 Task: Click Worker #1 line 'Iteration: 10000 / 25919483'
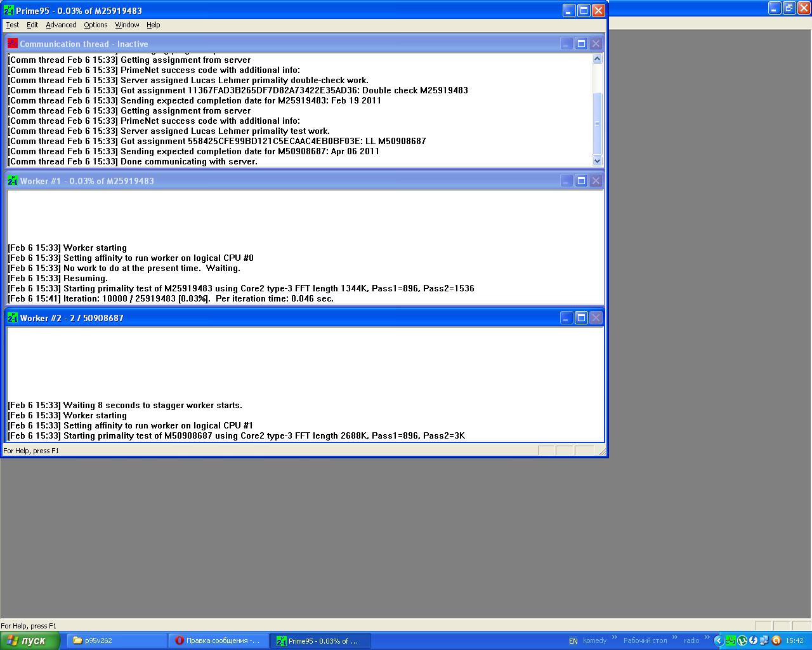click(x=171, y=298)
